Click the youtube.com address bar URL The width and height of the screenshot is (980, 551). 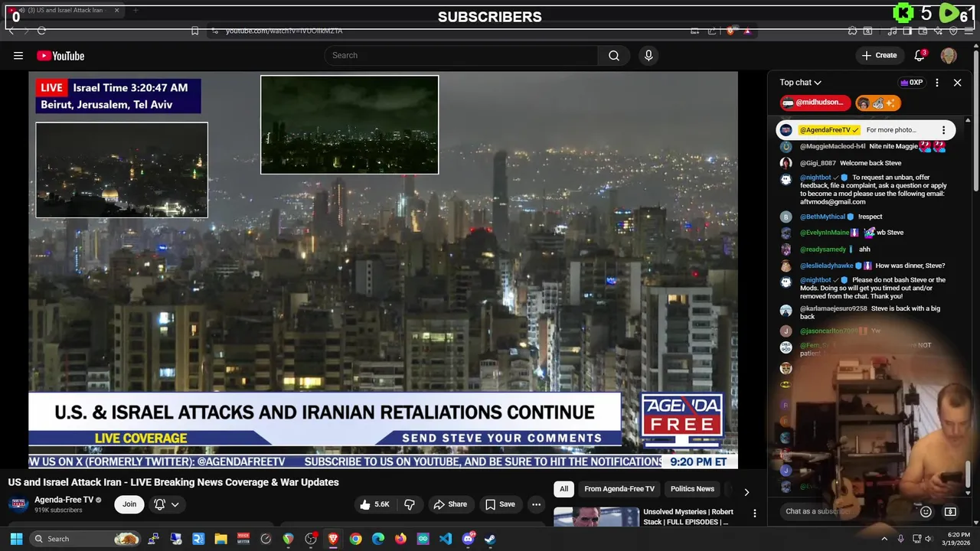click(284, 31)
